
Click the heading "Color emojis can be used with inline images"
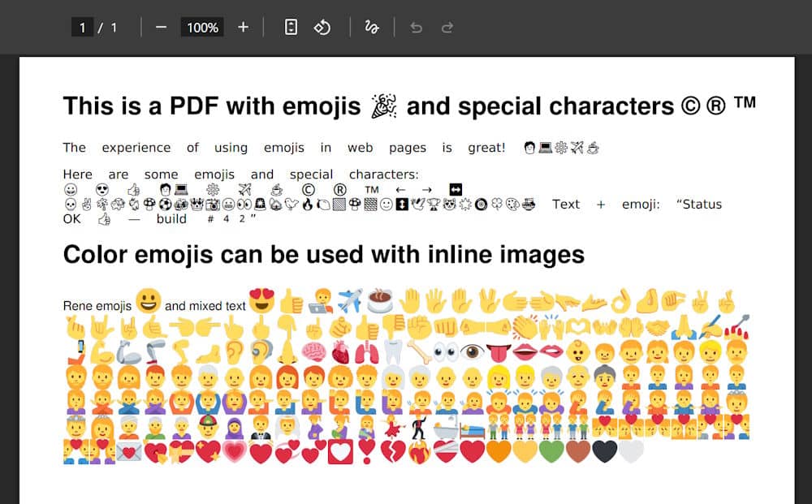coord(323,254)
